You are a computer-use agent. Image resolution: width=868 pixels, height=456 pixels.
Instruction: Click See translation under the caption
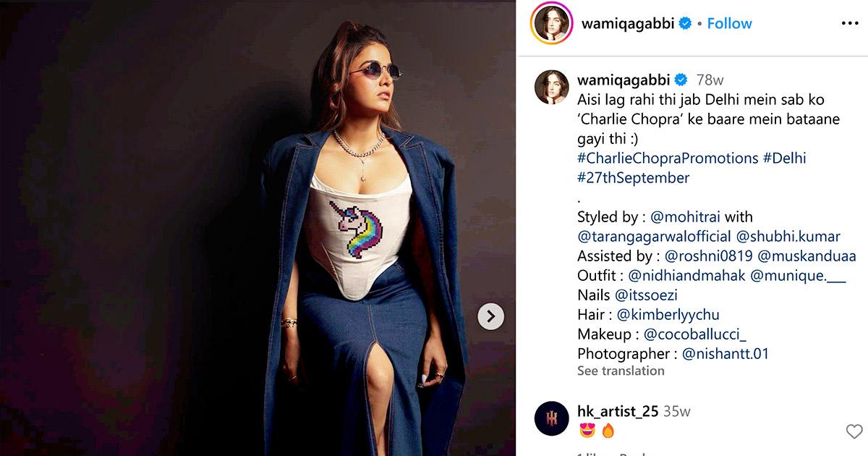pyautogui.click(x=621, y=371)
